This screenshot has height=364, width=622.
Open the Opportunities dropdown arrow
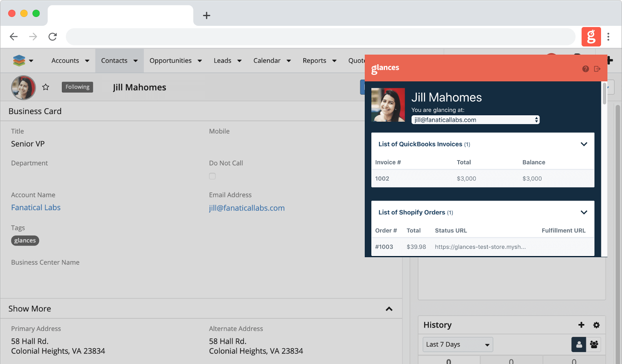coord(200,61)
